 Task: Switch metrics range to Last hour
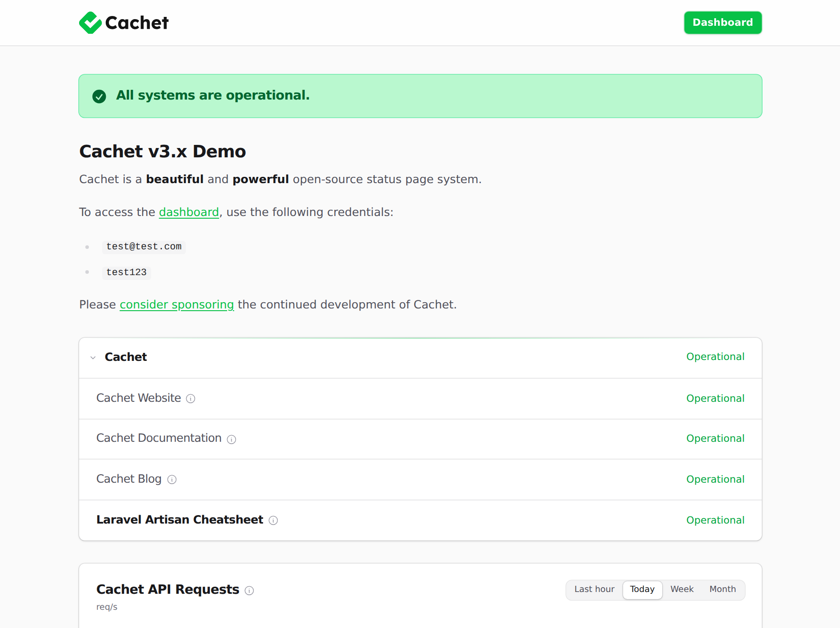tap(594, 589)
